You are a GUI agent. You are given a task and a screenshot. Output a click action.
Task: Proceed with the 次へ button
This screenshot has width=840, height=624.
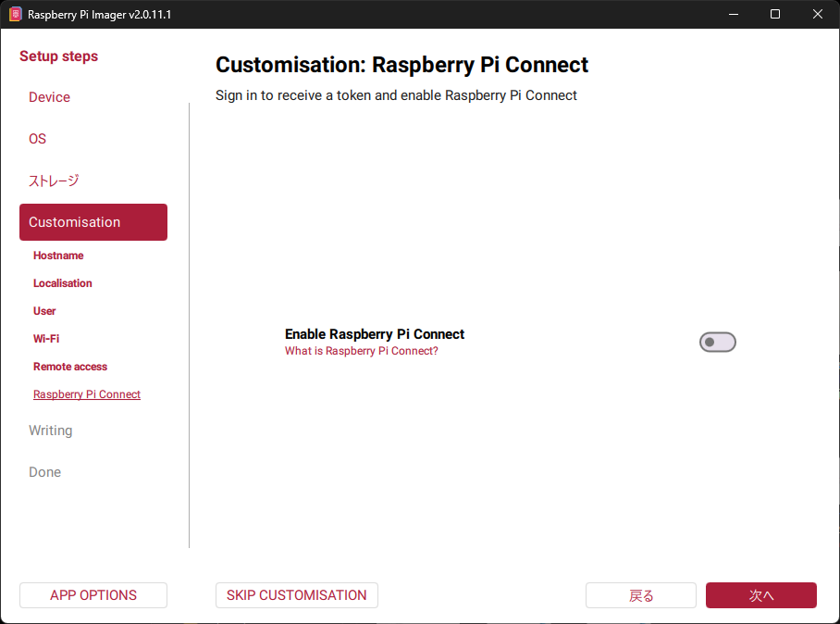(761, 595)
